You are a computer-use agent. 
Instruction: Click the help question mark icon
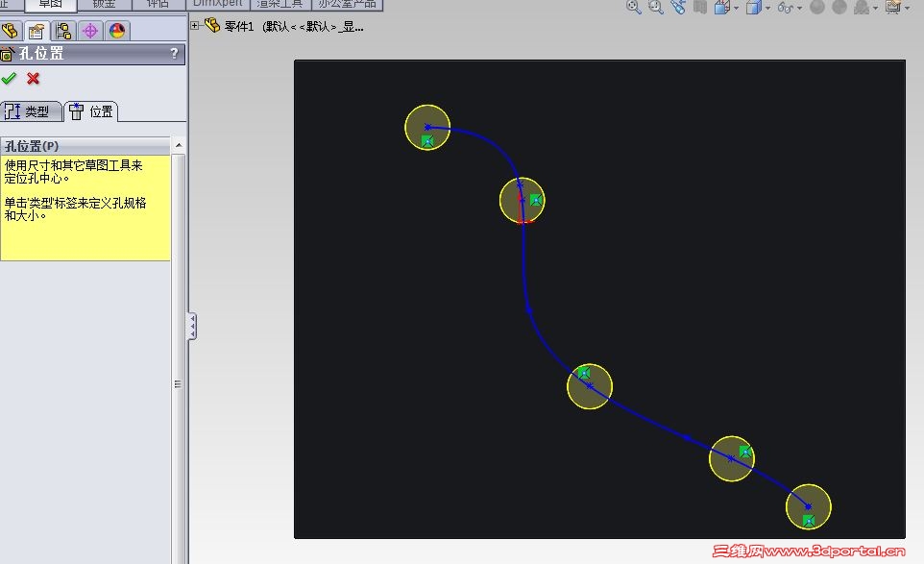click(x=174, y=54)
